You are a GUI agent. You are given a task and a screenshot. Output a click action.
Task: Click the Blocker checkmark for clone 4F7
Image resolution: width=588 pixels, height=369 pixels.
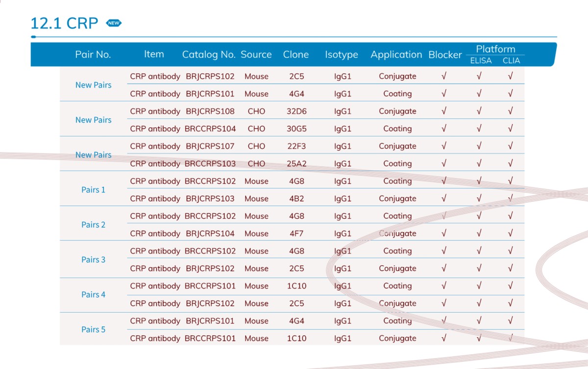click(x=444, y=233)
